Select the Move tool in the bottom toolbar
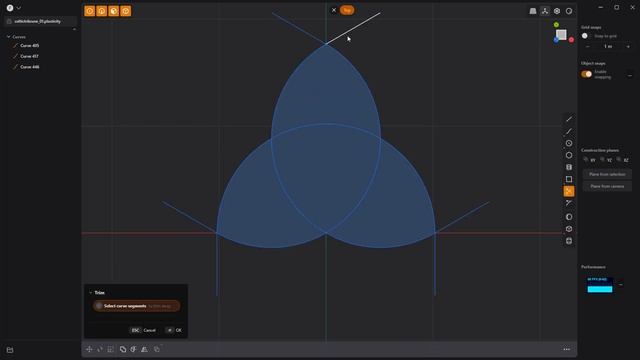This screenshot has width=640, height=360. (89, 349)
